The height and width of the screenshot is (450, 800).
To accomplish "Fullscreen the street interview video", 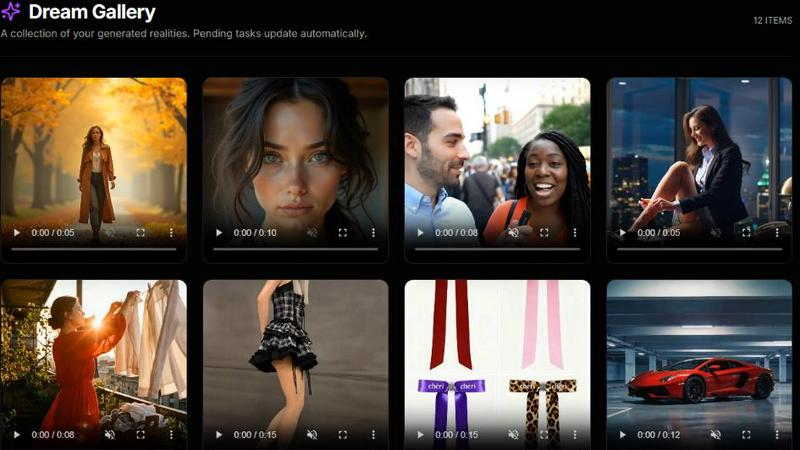I will tap(544, 233).
